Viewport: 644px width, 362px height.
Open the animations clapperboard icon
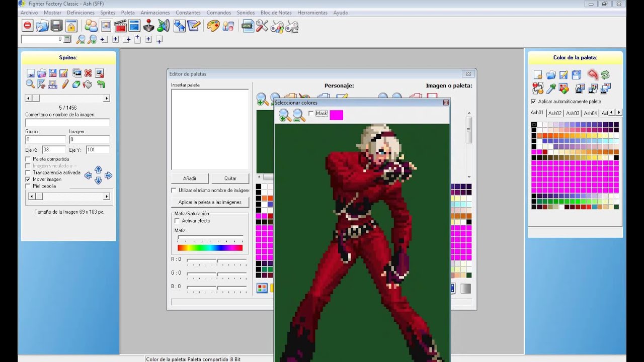coord(120,26)
